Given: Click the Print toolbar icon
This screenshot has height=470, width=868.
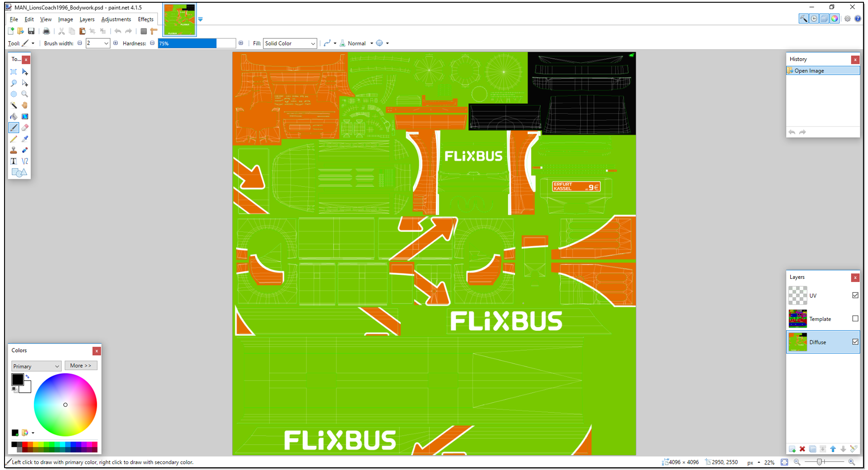Looking at the screenshot, I should pos(46,31).
